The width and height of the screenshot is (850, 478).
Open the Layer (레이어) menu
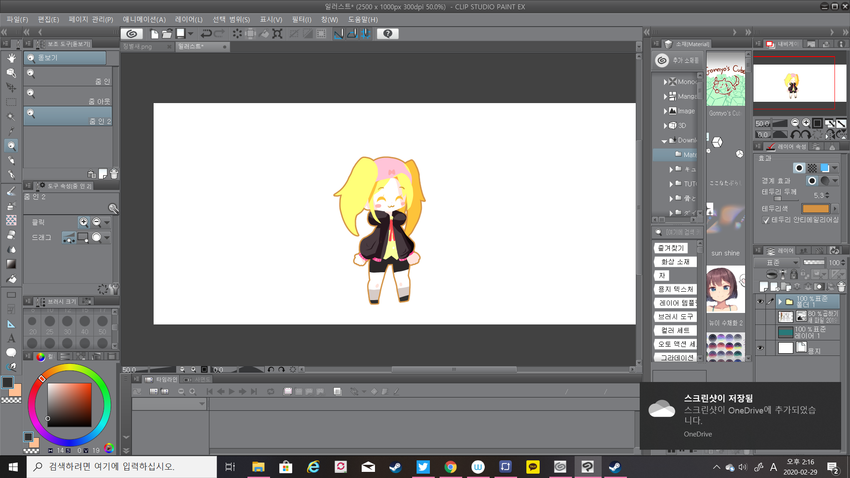[x=189, y=20]
